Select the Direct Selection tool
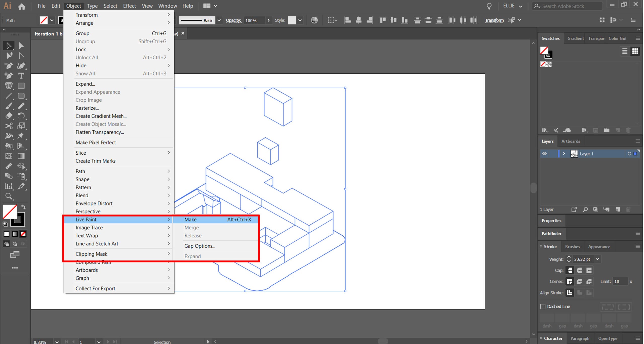The width and height of the screenshot is (644, 344). (21, 46)
